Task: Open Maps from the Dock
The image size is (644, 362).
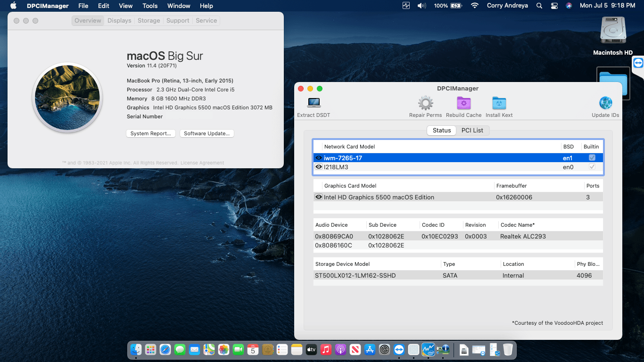Action: coord(209,349)
